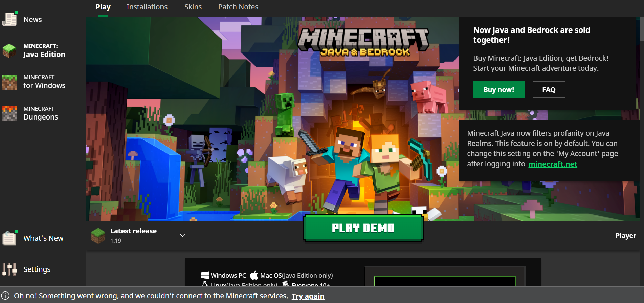Switch to the Skins tab
644x303 pixels.
point(193,7)
